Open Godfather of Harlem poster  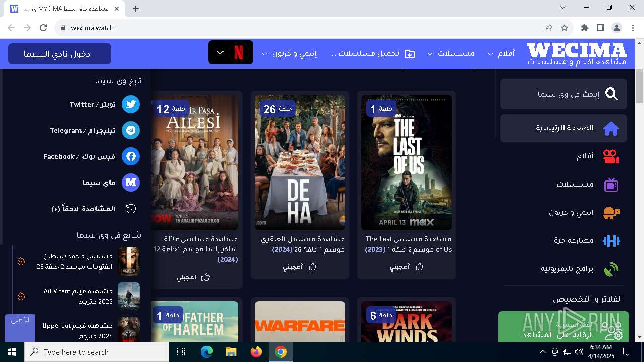click(x=195, y=322)
